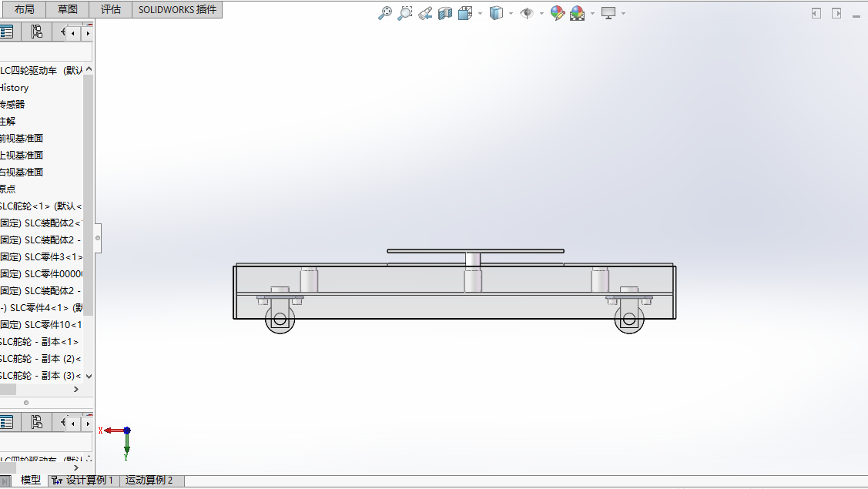Viewport: 868px width, 489px height.
Task: Click feature tree scroll-up arrow
Action: [89, 69]
